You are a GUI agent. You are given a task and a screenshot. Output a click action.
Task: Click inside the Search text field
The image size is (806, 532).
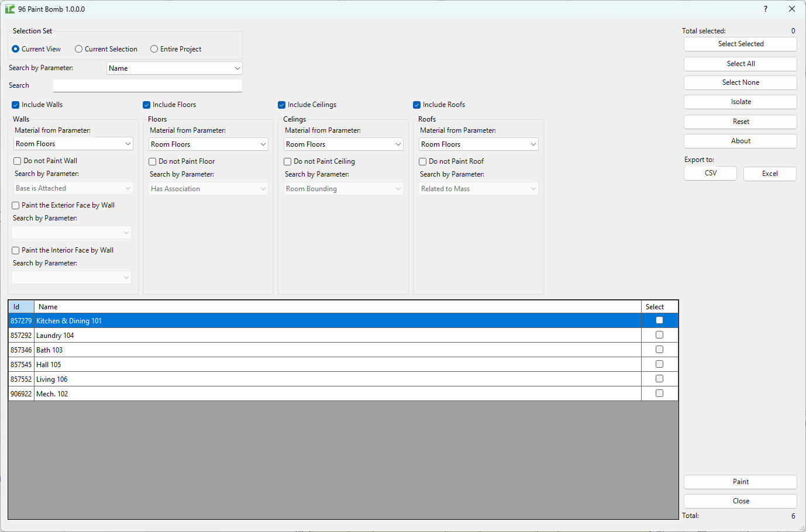[x=147, y=85]
